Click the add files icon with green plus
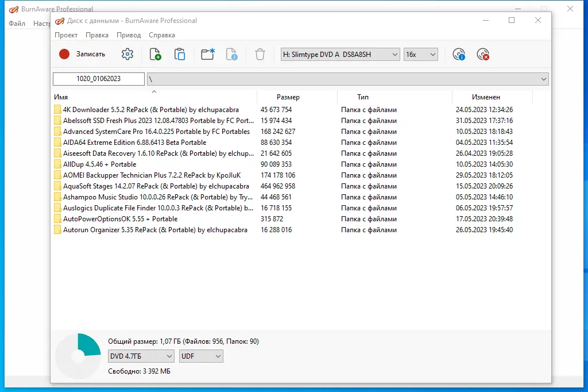588x392 pixels. [x=155, y=54]
